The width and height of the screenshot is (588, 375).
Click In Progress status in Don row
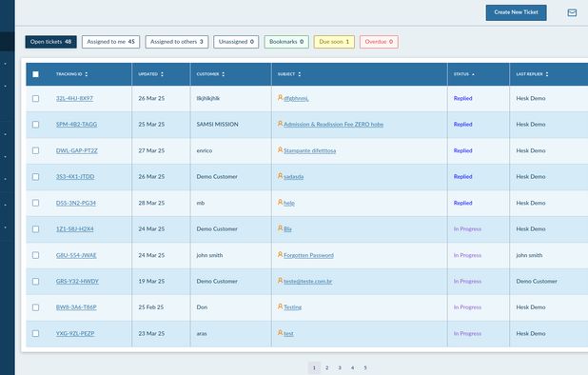(467, 307)
